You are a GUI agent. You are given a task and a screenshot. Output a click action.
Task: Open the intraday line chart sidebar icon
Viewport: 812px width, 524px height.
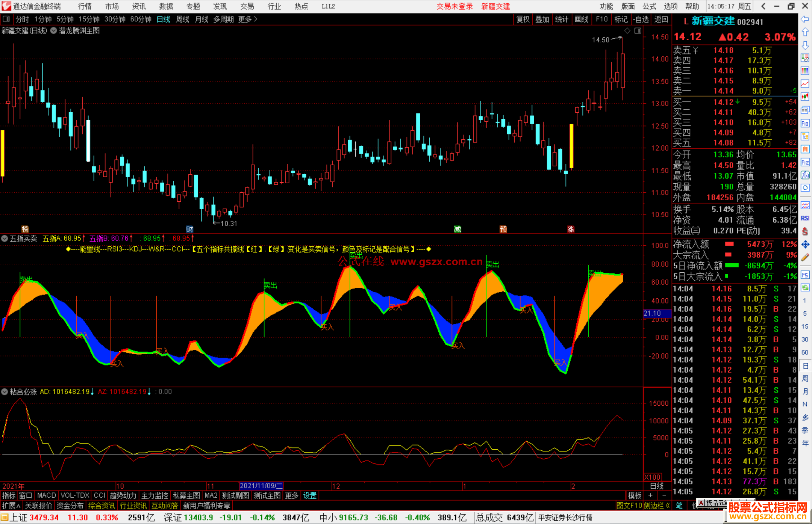point(805,84)
